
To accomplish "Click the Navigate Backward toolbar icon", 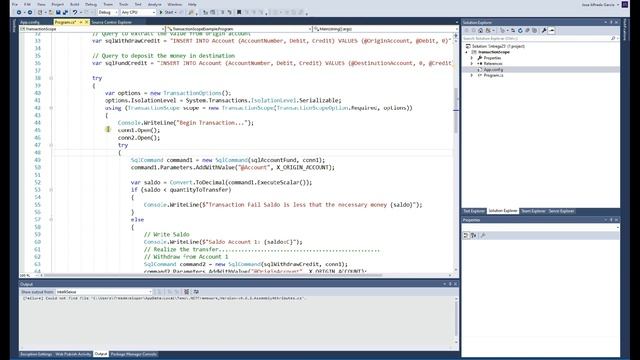I will [x=19, y=13].
